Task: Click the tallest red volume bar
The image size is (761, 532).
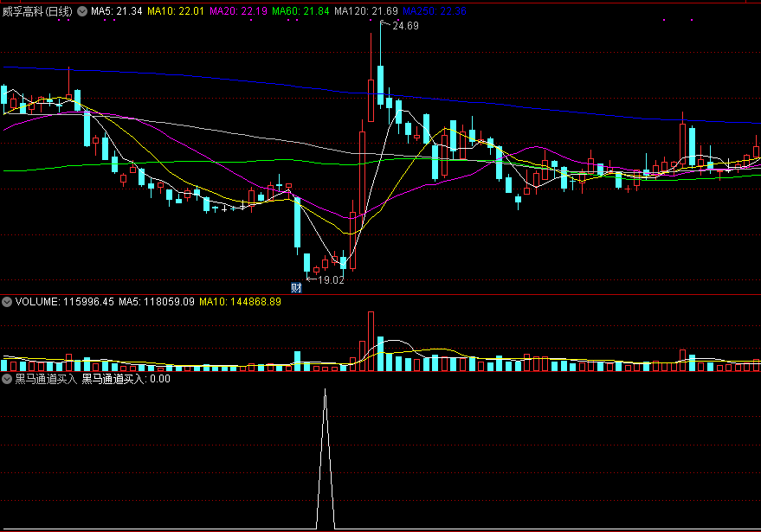Action: [x=371, y=342]
